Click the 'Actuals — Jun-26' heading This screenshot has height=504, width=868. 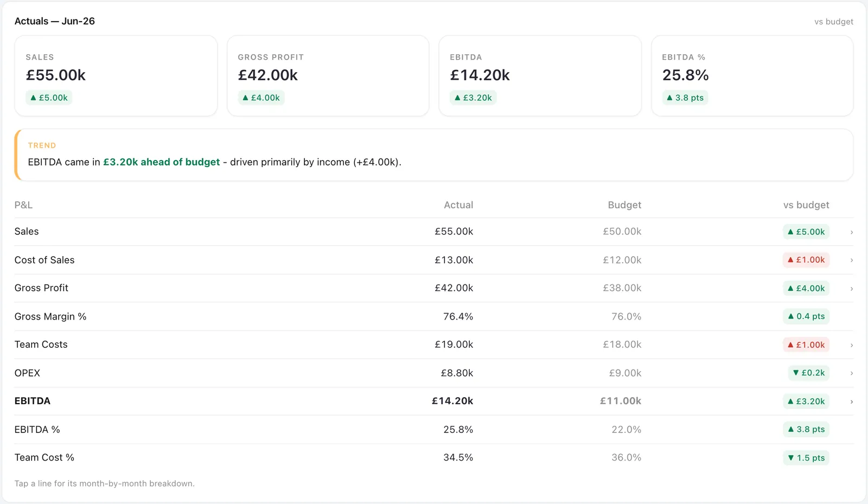point(55,21)
